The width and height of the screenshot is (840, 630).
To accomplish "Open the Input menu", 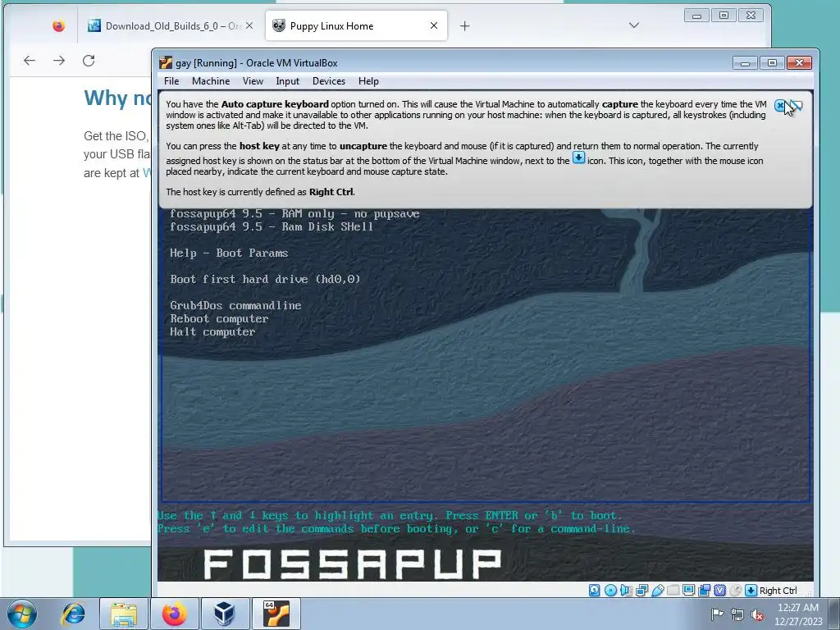I will (x=288, y=81).
